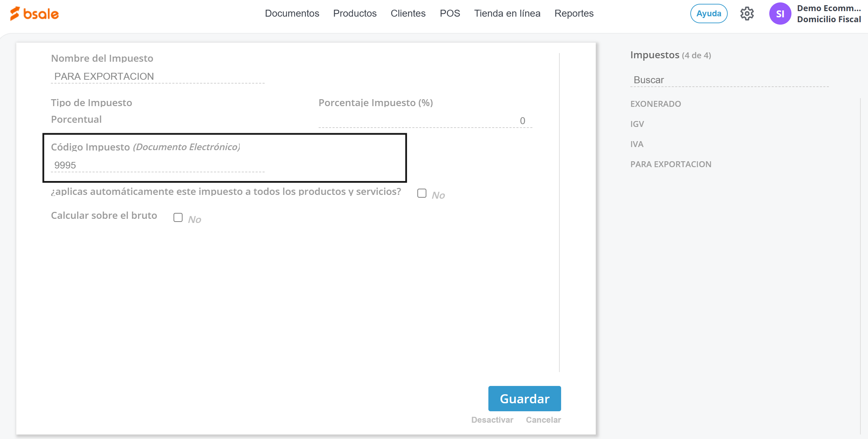Select IGV in the tax list
The image size is (868, 439).
[637, 124]
